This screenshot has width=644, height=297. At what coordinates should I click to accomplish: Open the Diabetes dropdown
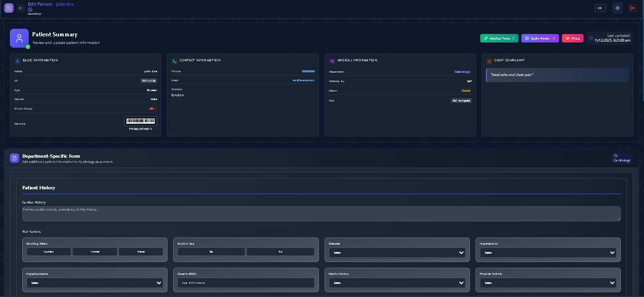[x=397, y=253]
